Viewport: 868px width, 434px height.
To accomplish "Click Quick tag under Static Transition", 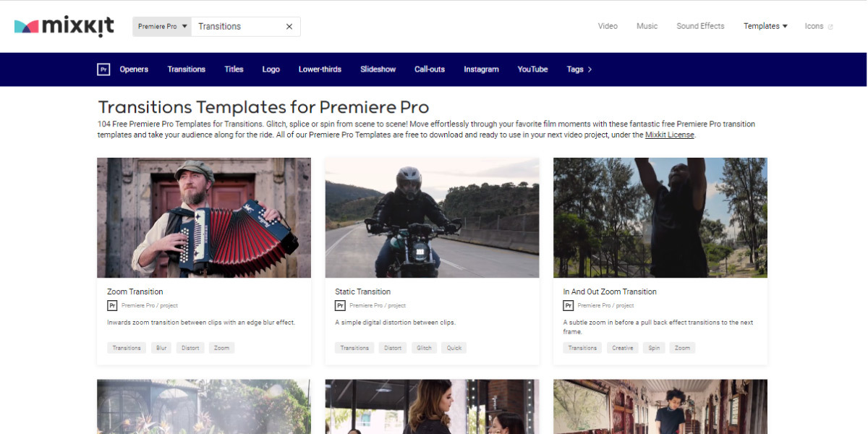I will (454, 348).
